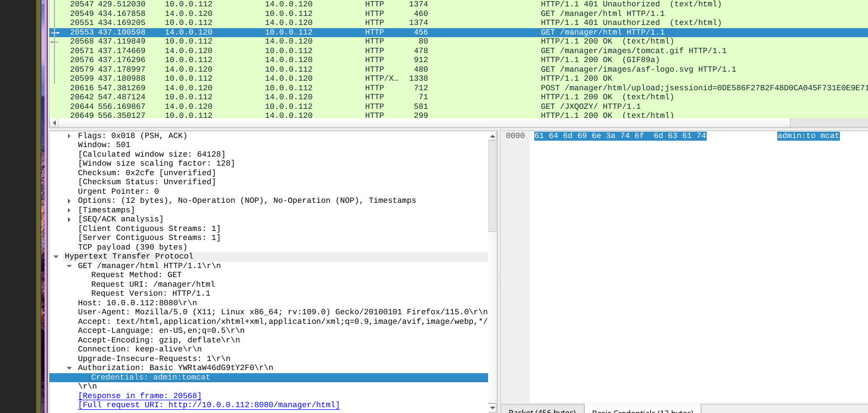Select packet 20576 GIF89a response row
The image size is (868, 413).
(424, 60)
